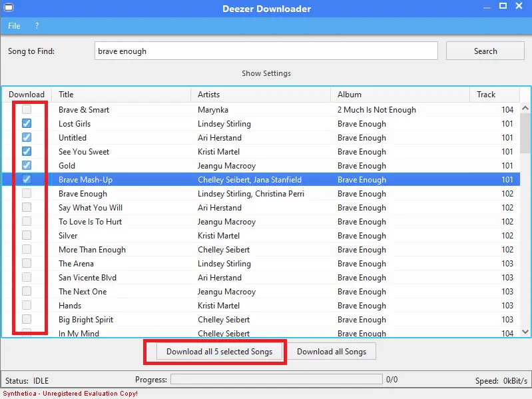Screen dimensions: 532x399
Task: Uncheck the See You Sweet checkbox
Action: (x=27, y=151)
